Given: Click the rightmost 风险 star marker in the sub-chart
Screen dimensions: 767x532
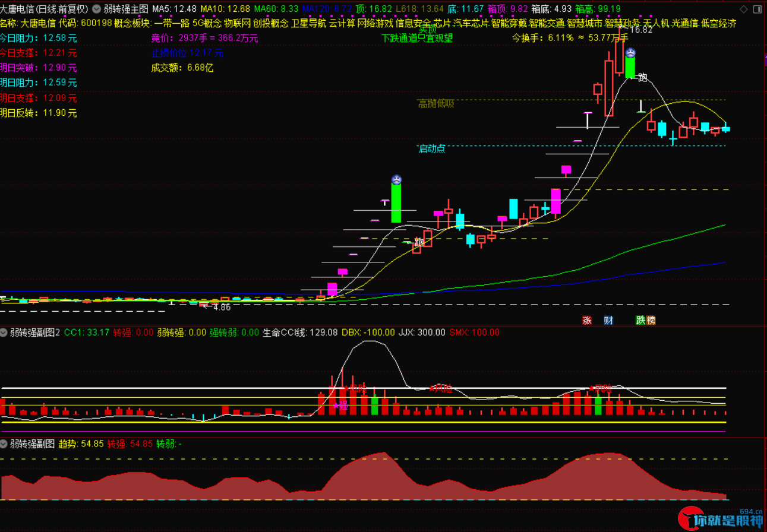Looking at the screenshot, I should pyautogui.click(x=600, y=388).
